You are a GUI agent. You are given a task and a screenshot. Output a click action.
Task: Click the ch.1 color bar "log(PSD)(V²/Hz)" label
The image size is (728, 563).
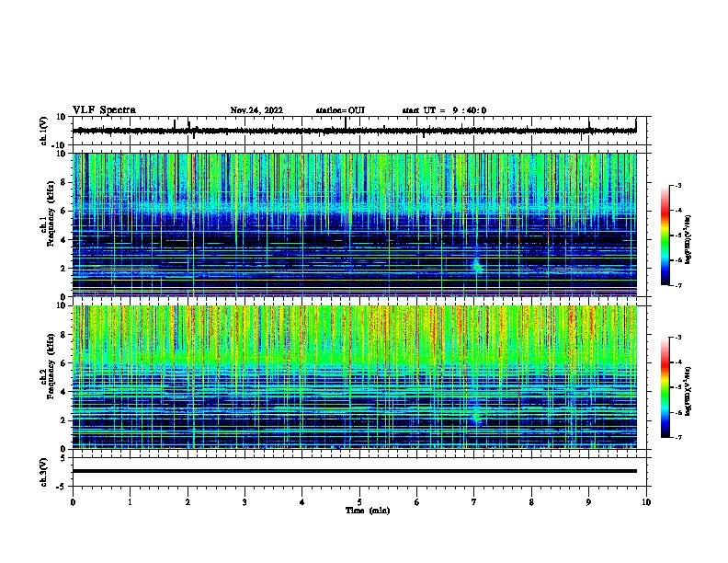point(688,240)
